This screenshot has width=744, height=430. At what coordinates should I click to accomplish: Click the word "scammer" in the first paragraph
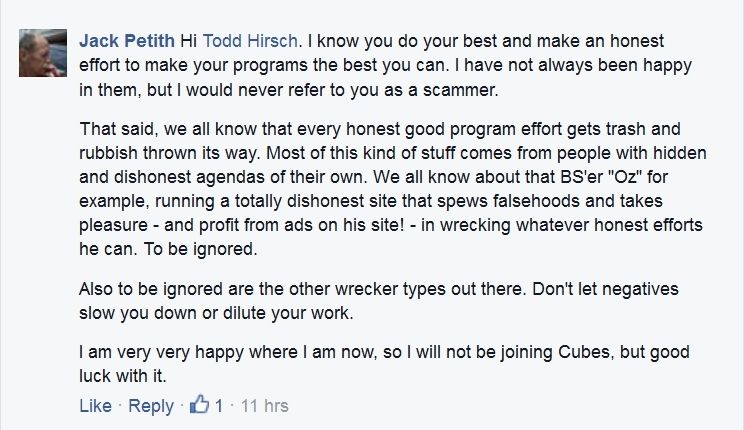tap(459, 90)
